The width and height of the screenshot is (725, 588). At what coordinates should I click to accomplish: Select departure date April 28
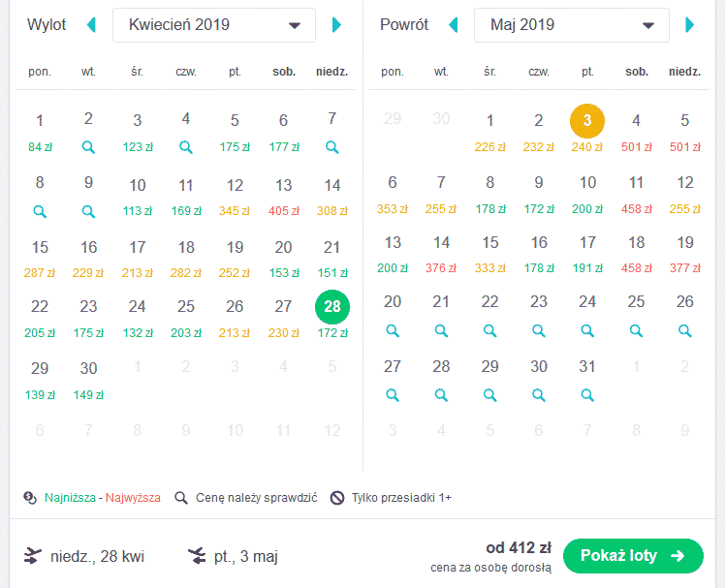point(332,307)
